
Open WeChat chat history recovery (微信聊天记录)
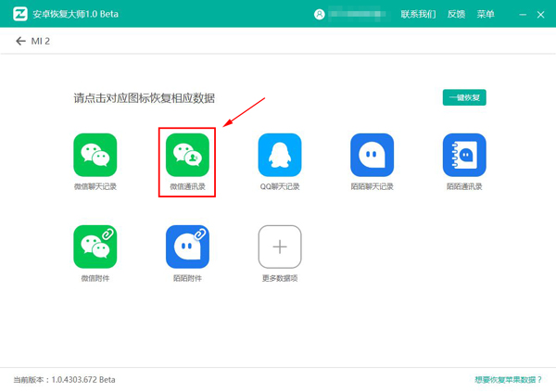(x=95, y=155)
